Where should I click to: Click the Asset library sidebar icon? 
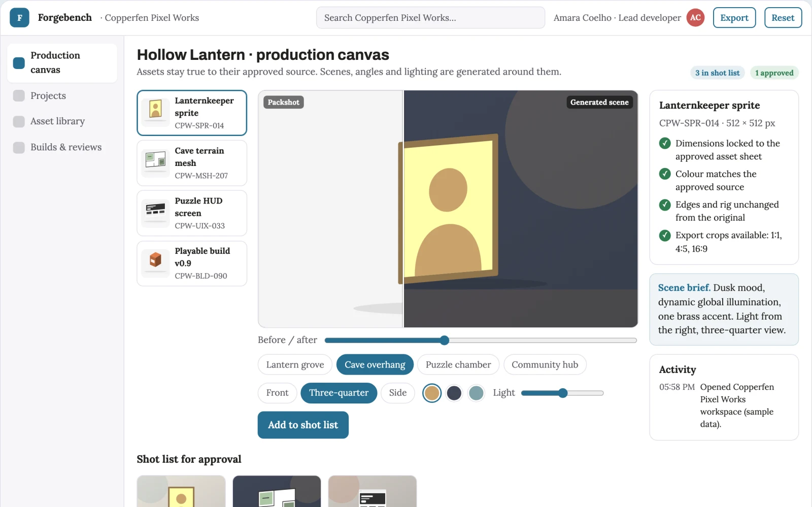[19, 121]
